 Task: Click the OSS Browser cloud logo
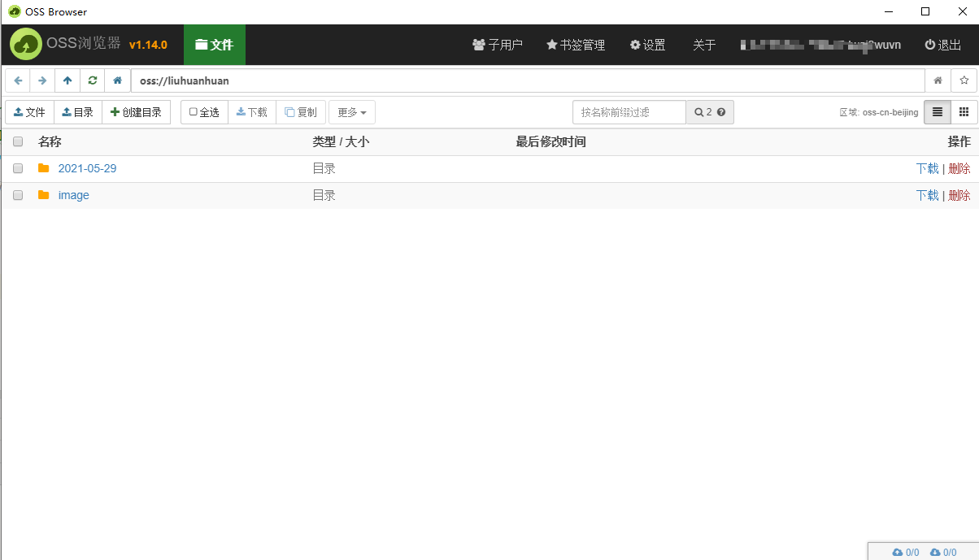click(x=26, y=44)
